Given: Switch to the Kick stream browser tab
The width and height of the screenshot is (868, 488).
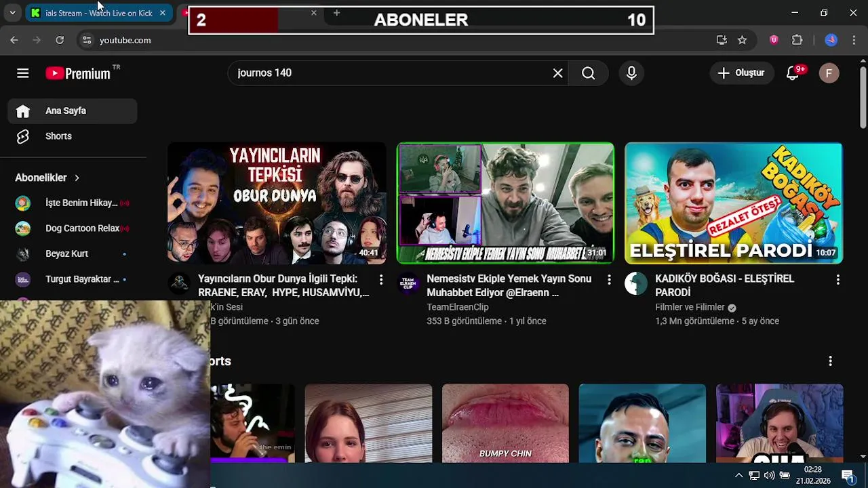Looking at the screenshot, I should [98, 13].
